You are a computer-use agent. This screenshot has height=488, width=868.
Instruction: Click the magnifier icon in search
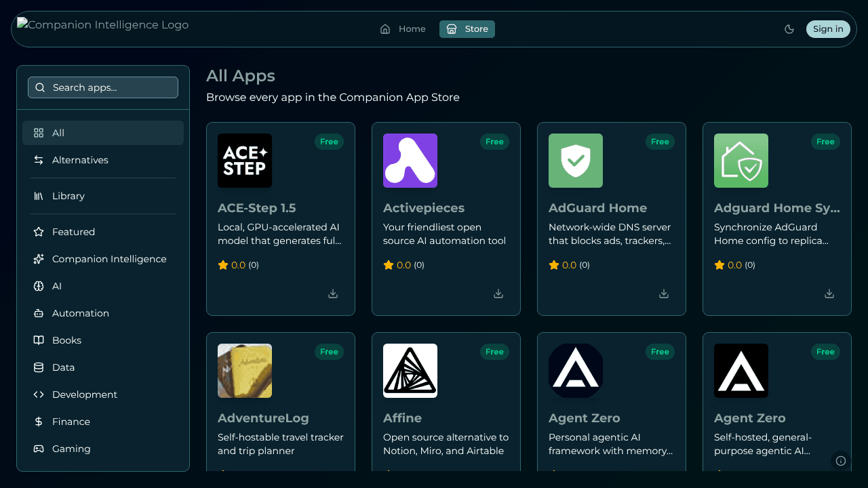coord(40,87)
